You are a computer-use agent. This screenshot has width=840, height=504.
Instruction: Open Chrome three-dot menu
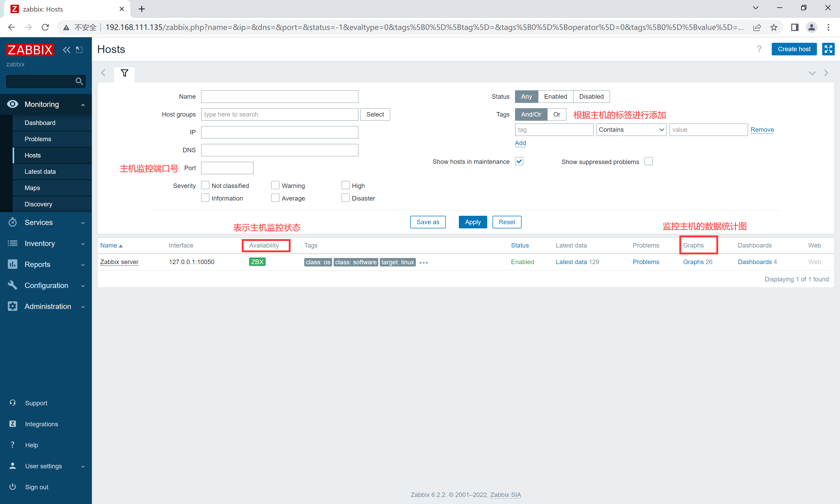pyautogui.click(x=828, y=27)
